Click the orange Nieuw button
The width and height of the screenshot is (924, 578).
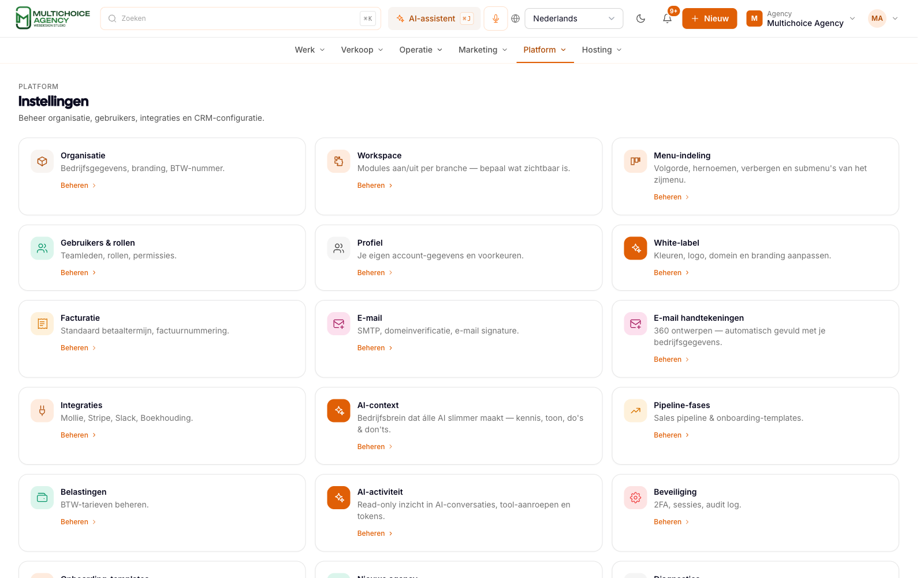click(709, 18)
